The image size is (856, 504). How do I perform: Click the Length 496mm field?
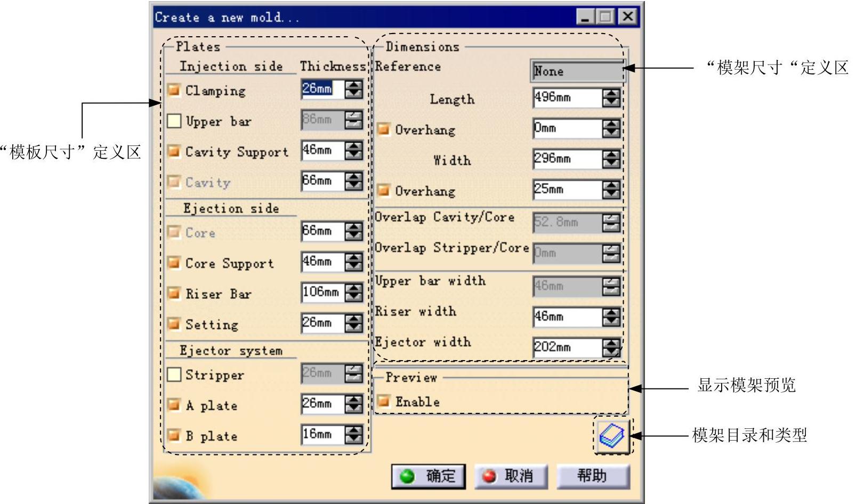click(568, 97)
